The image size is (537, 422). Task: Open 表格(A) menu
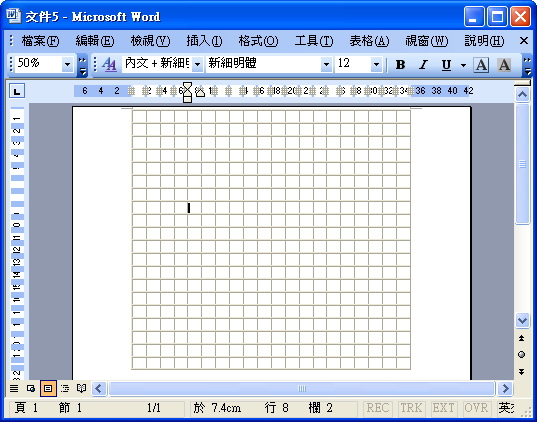coord(369,41)
